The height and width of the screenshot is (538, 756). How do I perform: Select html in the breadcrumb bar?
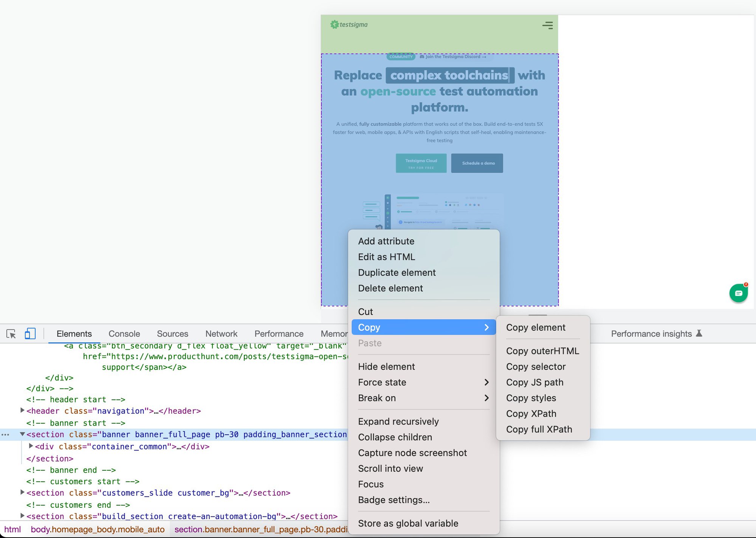(x=12, y=529)
